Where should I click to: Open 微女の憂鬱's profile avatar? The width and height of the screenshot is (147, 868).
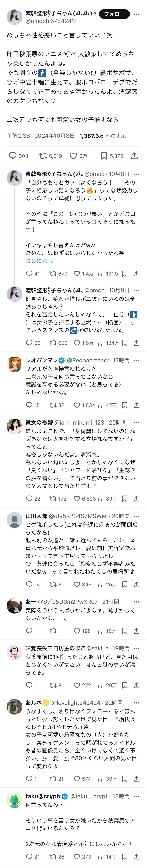[x=14, y=426]
